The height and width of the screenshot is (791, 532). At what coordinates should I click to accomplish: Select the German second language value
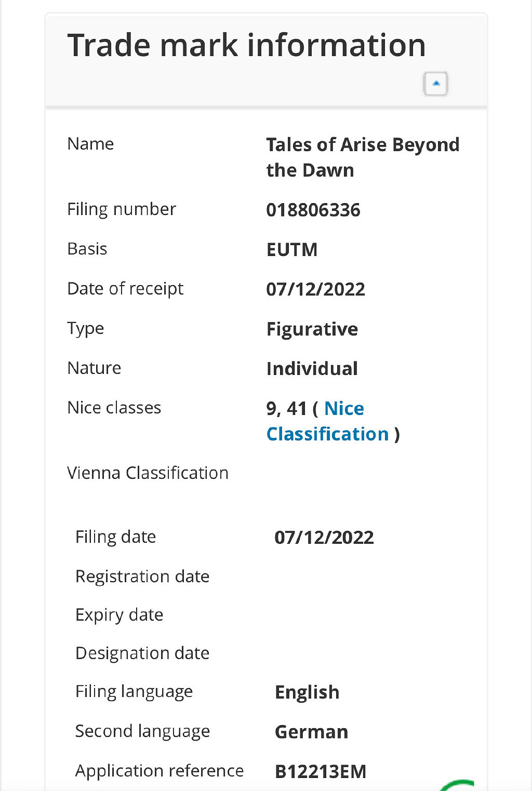click(311, 732)
